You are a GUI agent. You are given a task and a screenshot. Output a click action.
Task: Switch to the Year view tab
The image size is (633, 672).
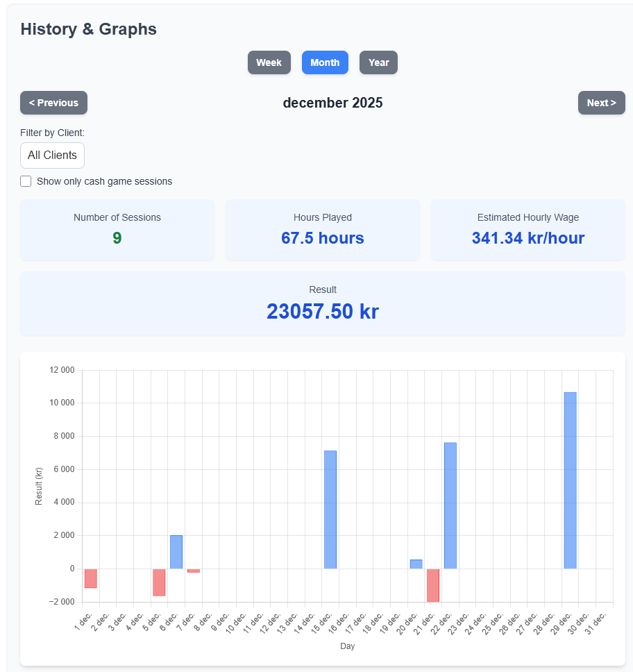tap(378, 62)
